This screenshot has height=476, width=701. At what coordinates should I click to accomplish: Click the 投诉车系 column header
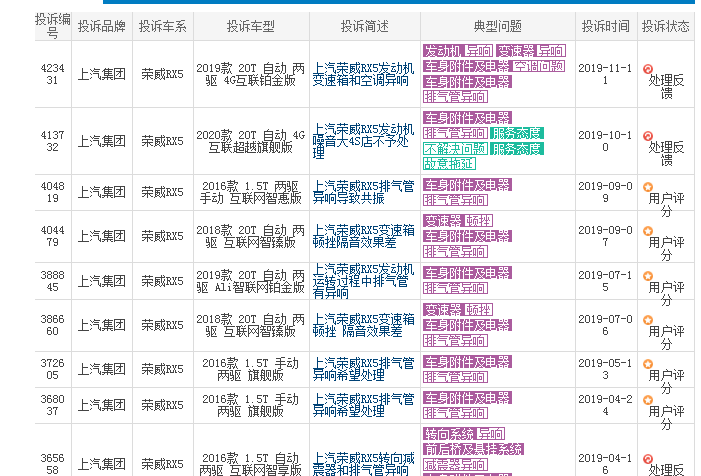[x=162, y=26]
